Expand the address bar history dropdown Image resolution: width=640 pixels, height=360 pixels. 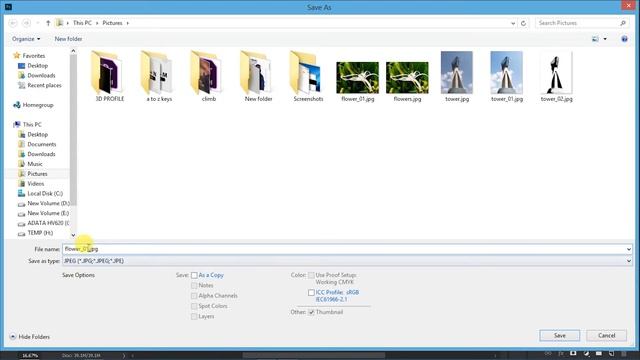click(513, 23)
